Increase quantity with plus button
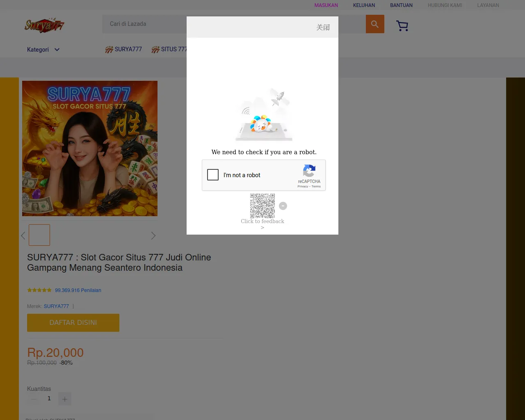This screenshot has height=420, width=525. pyautogui.click(x=65, y=399)
